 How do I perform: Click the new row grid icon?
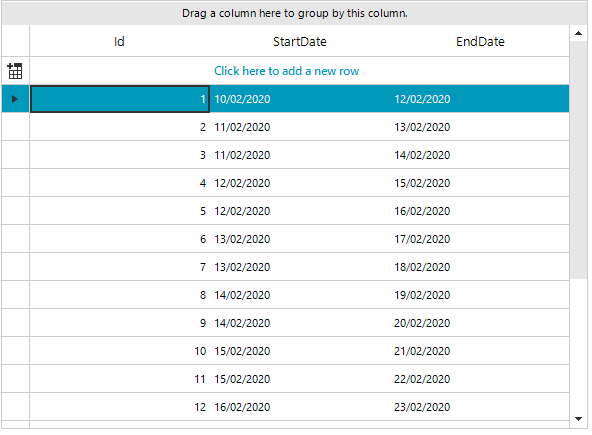click(15, 71)
